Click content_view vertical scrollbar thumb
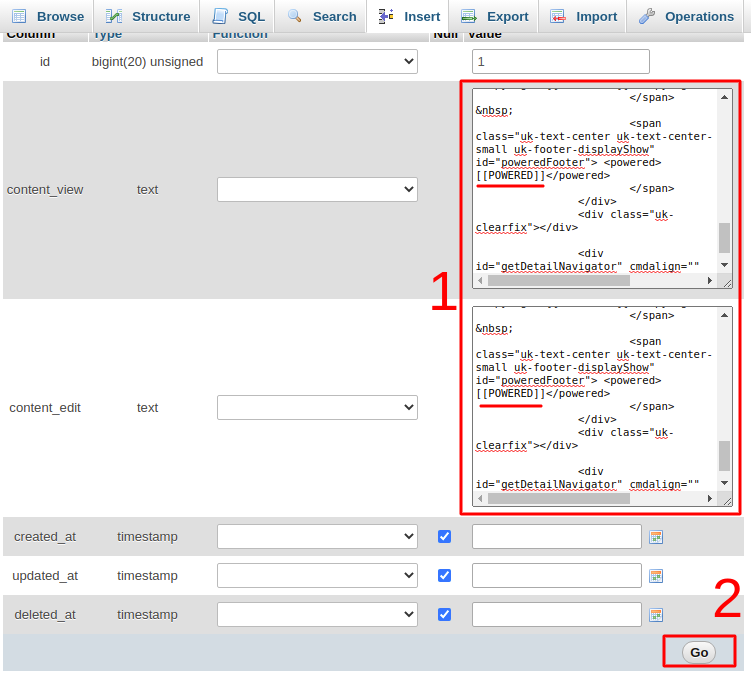Image resolution: width=751 pixels, height=675 pixels. [724, 238]
